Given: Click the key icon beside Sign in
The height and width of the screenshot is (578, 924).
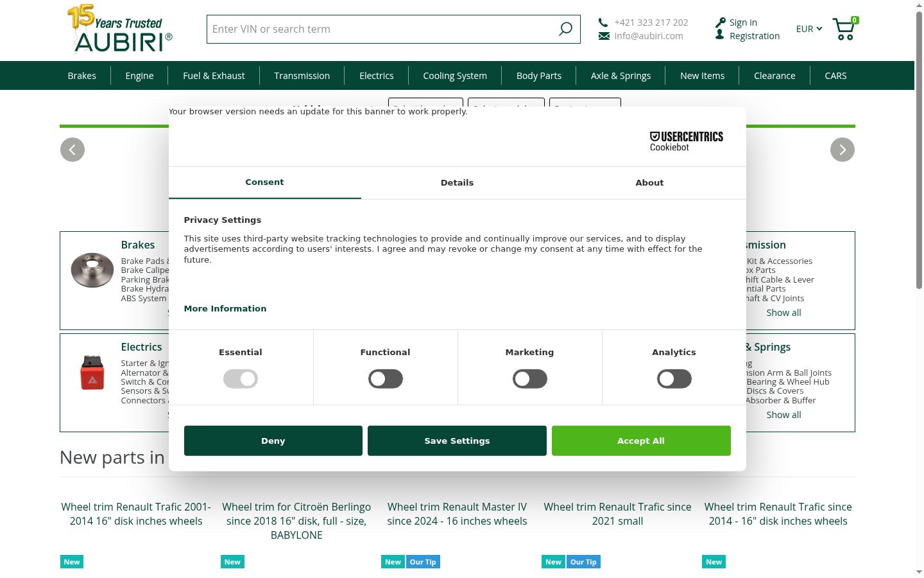Looking at the screenshot, I should coord(721,22).
